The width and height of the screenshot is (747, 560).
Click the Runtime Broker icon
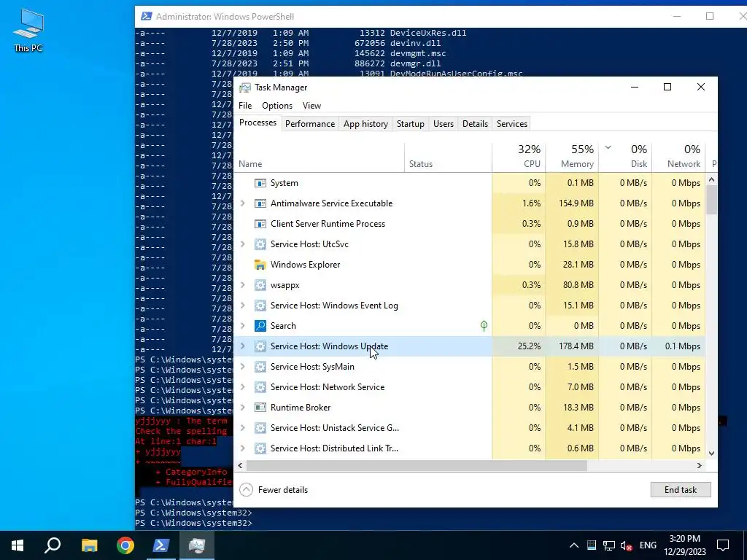click(260, 408)
